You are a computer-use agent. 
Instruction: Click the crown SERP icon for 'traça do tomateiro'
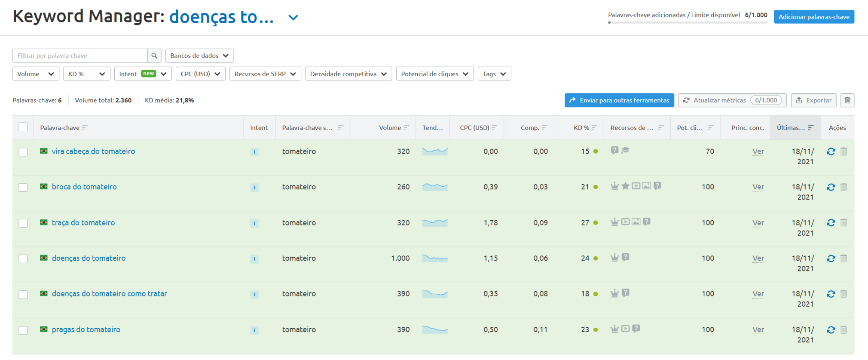pyautogui.click(x=614, y=222)
